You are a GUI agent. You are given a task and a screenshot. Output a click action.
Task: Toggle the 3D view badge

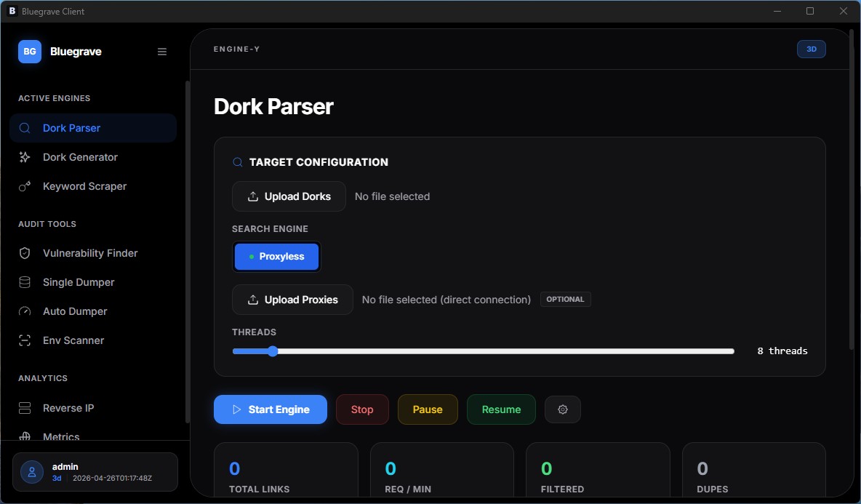[811, 49]
